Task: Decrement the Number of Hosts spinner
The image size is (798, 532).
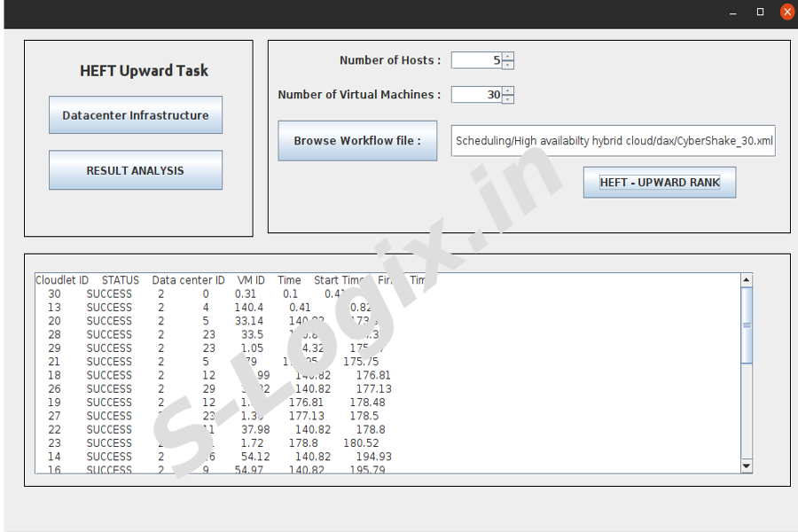Action: pos(506,64)
